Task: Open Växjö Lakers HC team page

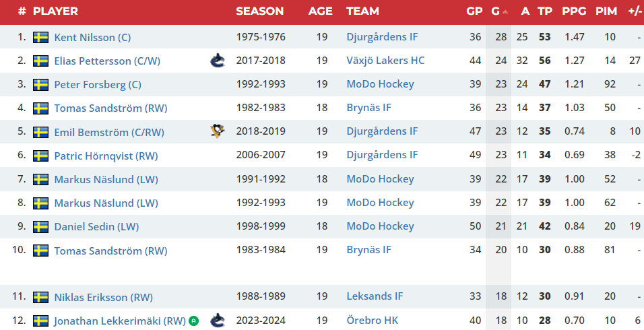Action: 385,61
